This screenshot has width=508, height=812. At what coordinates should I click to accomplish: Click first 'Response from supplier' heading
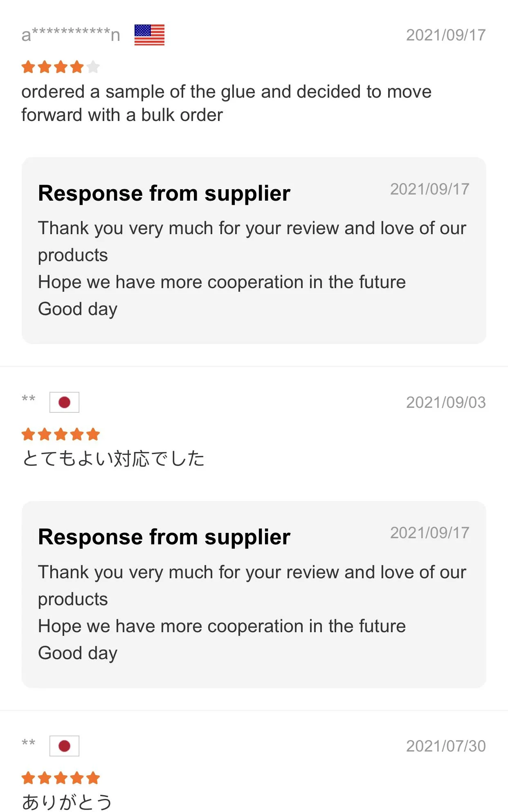(x=164, y=193)
